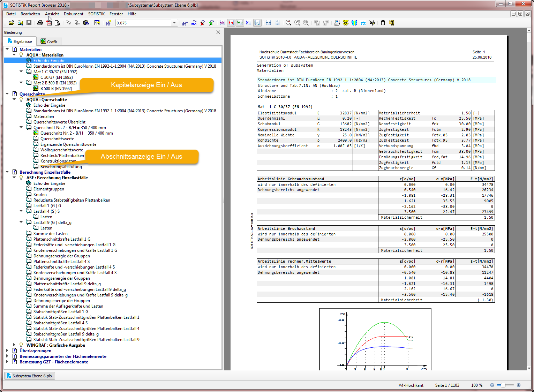Viewport: 534px width, 392px height.
Task: Switch to the Grafik tab
Action: 49,42
